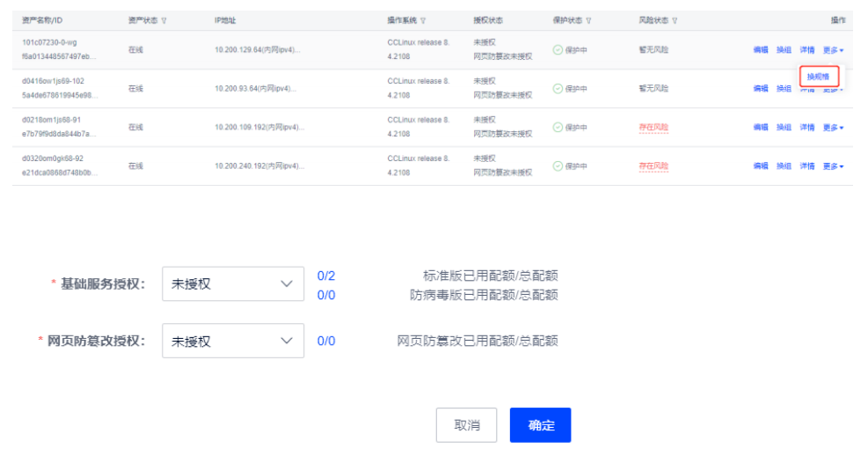The height and width of the screenshot is (456, 868).
Task: Click IP address 10.200.129.64
Action: click(x=258, y=50)
